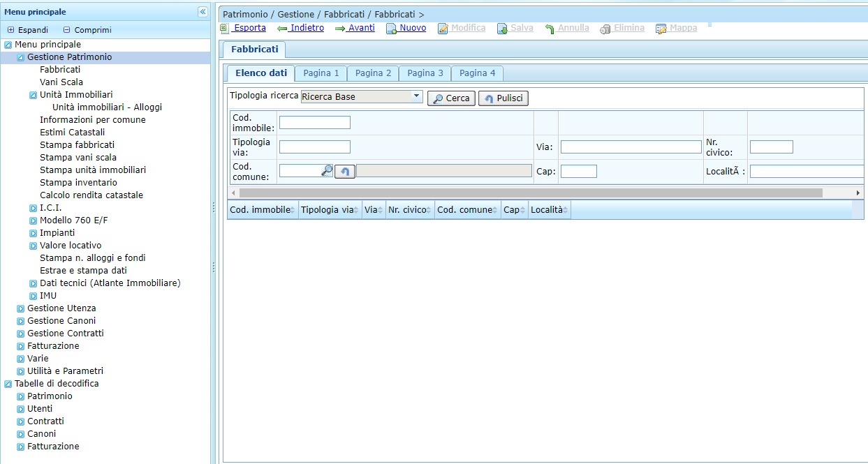Open Vani Scala in the tree menu
This screenshot has width=868, height=464.
(61, 82)
